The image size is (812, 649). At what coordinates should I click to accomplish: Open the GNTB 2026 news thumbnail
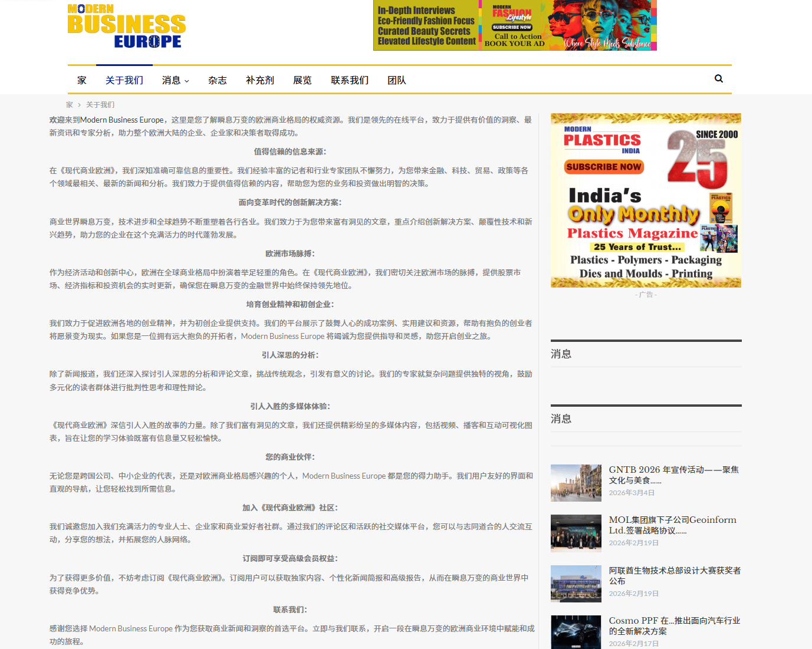[x=576, y=483]
